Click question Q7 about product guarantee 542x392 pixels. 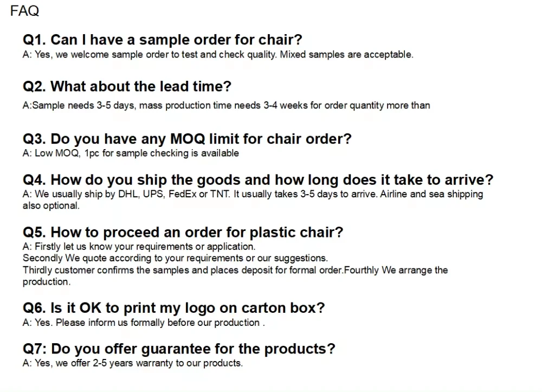tap(179, 349)
